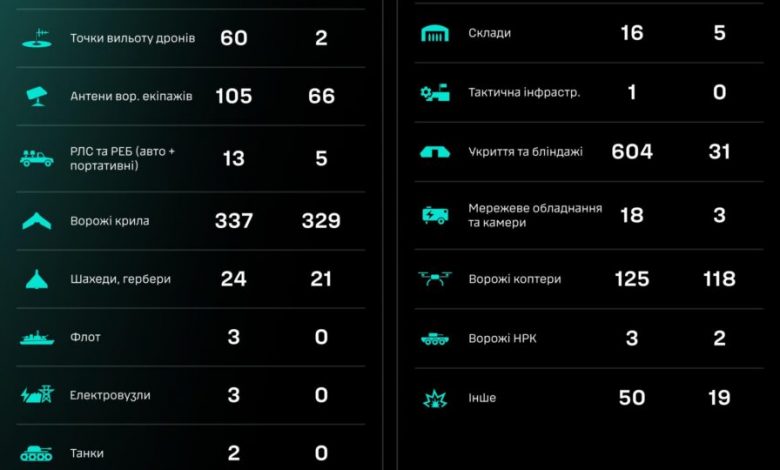Click the drone launch points icon

(x=37, y=38)
